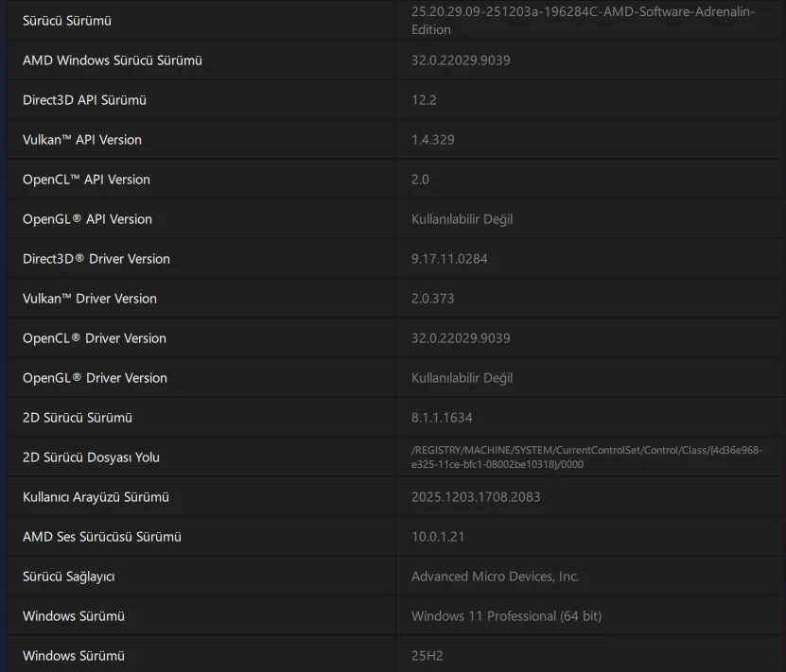Click the AMD Windows Sürücü Sürümü label

(113, 60)
